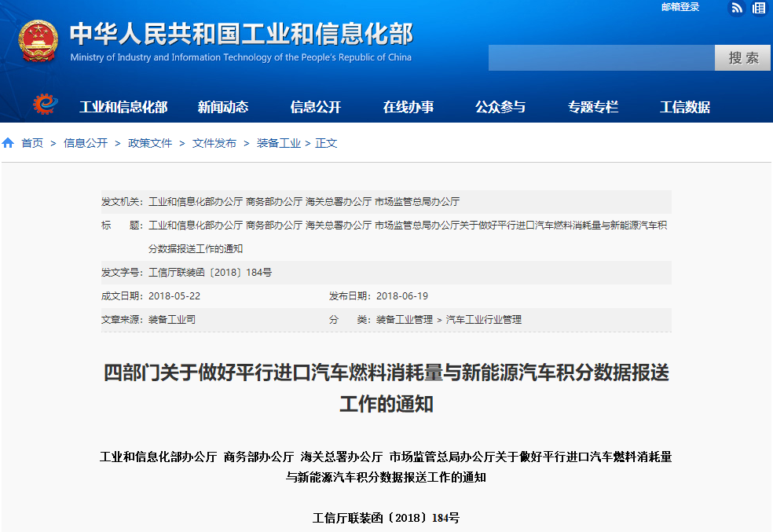This screenshot has width=773, height=532.
Task: Click the 搜索 search button
Action: (x=742, y=57)
